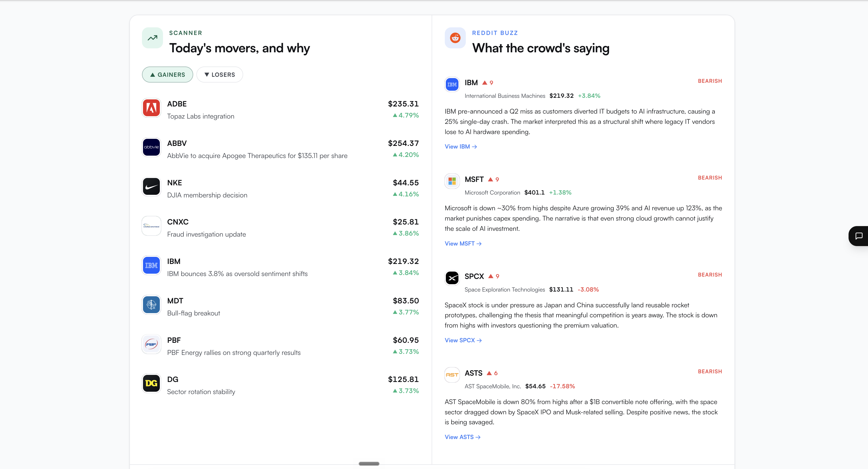Click the AST SpaceMobile logo icon
Screen dimensions: 868x469
click(x=452, y=375)
